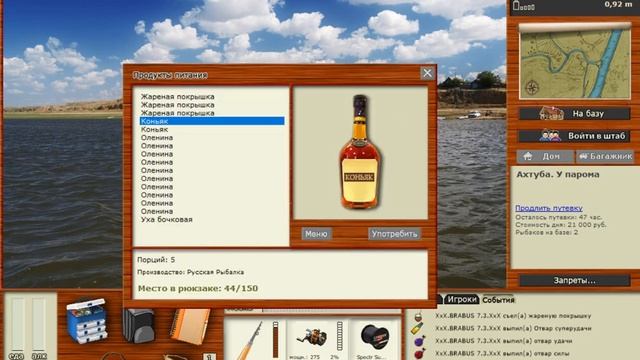Image resolution: width=640 pixels, height=360 pixels.
Task: Click the brown rod wear bar
Action: pyautogui.click(x=276, y=340)
